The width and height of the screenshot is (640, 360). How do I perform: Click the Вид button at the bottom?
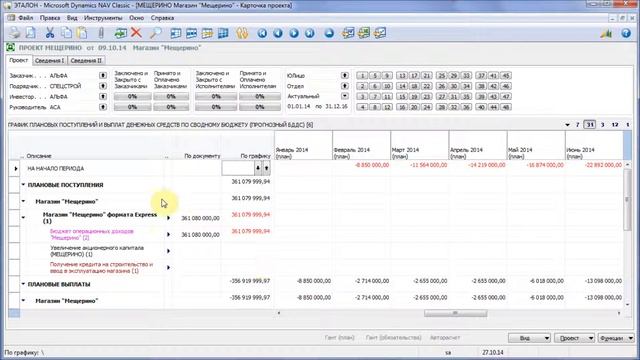(x=529, y=338)
